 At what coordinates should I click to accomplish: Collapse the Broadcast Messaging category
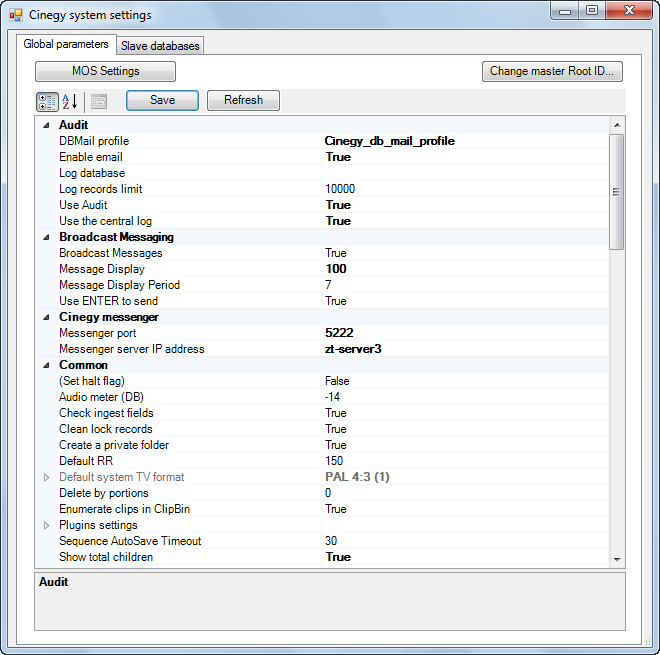pos(46,237)
